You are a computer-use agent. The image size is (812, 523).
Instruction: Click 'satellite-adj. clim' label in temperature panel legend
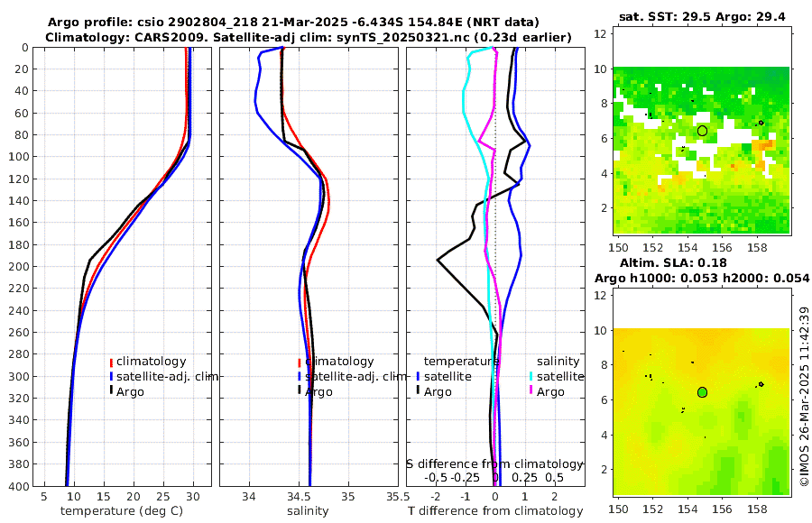point(167,376)
